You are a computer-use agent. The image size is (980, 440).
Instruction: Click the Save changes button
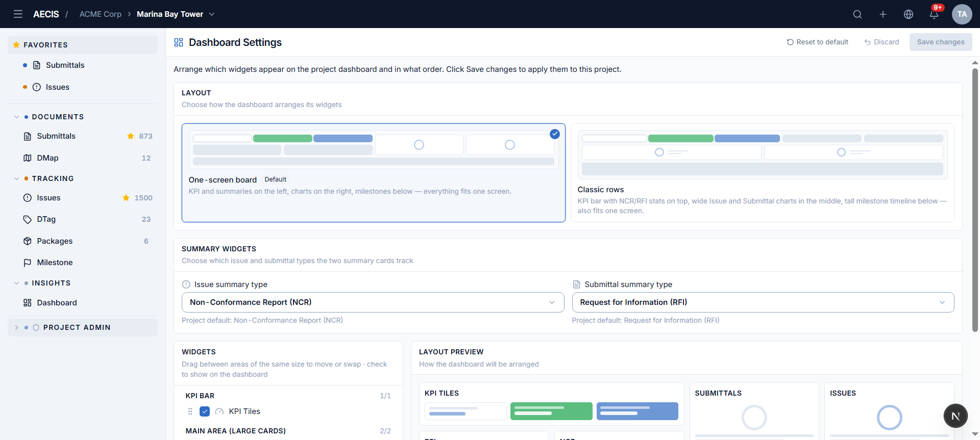coord(941,42)
